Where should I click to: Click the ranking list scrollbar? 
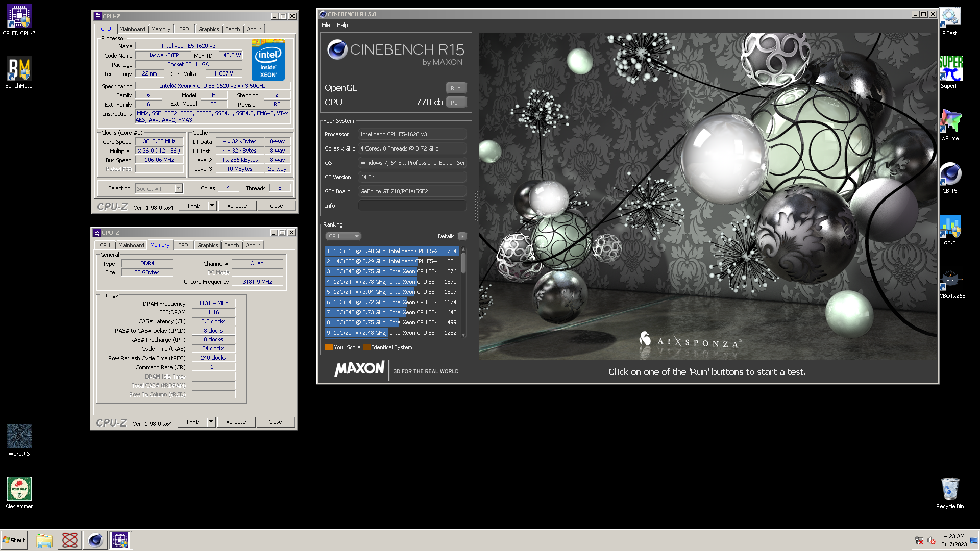463,264
